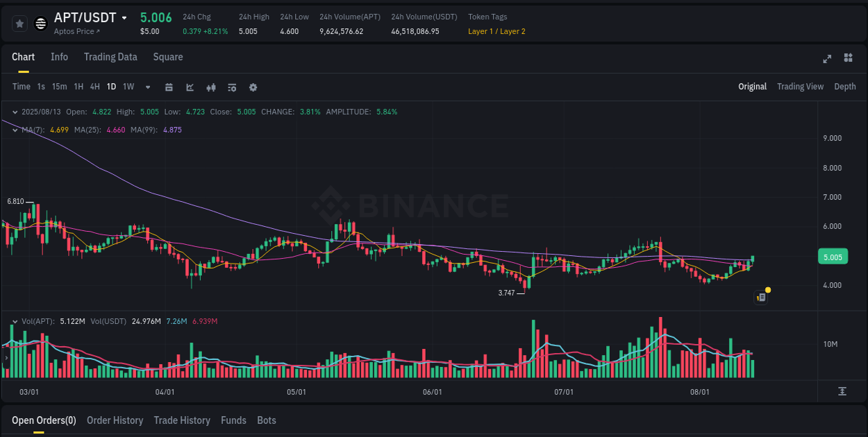Screen dimensions: 868x437
Task: Click the Layer 1 token tag
Action: click(481, 31)
